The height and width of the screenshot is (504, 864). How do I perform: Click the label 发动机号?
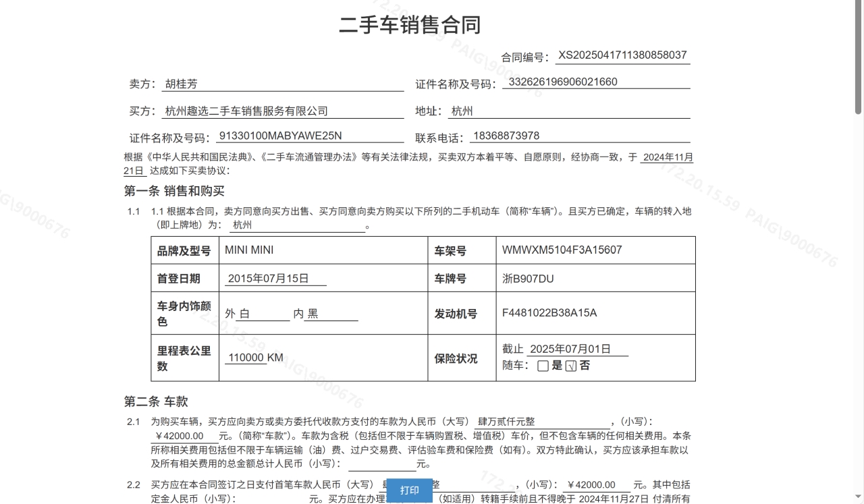coord(456,314)
